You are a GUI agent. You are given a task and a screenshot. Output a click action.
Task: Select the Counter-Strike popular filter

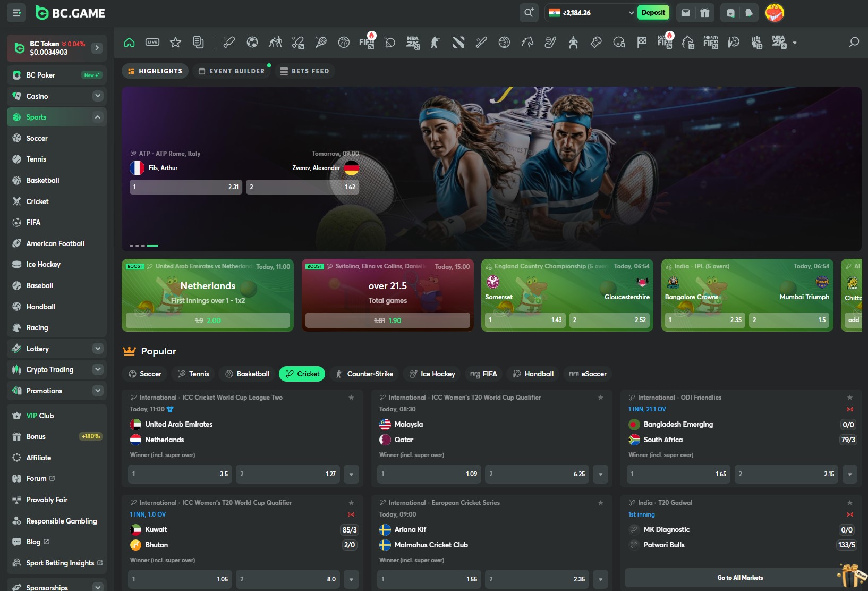click(364, 374)
